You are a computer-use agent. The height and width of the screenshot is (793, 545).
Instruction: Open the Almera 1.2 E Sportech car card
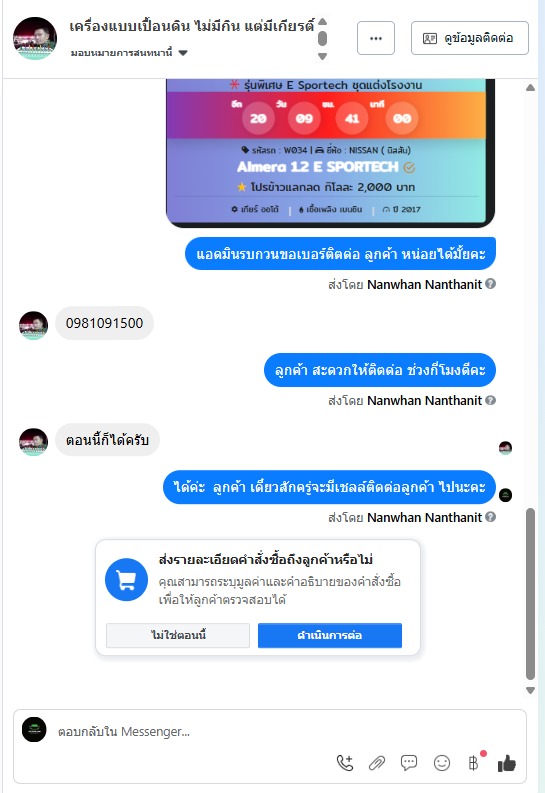click(x=330, y=152)
